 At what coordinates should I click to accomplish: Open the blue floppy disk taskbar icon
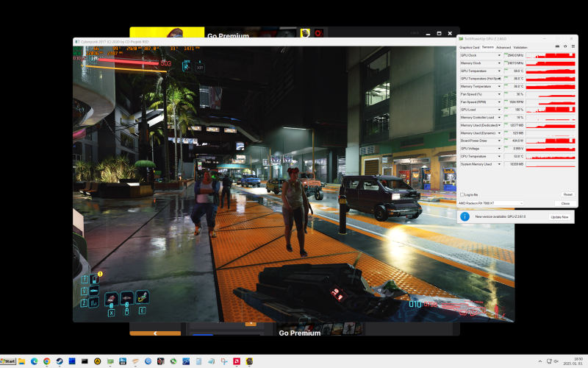(123, 361)
